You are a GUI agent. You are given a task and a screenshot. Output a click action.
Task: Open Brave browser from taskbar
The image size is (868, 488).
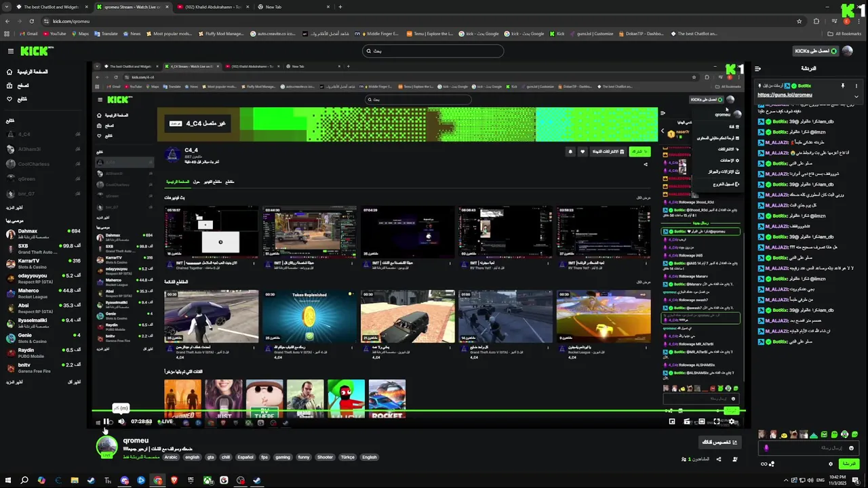click(x=174, y=481)
